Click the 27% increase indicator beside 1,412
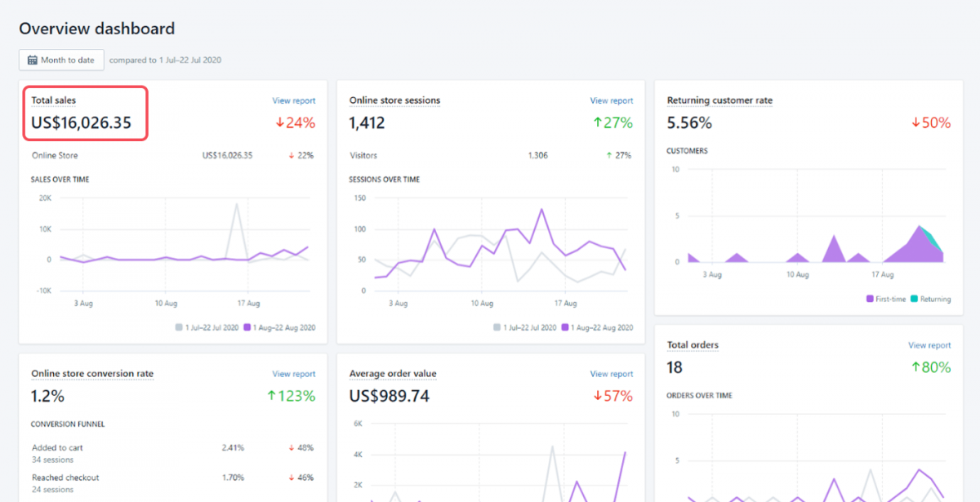This screenshot has width=980, height=502. pos(612,123)
